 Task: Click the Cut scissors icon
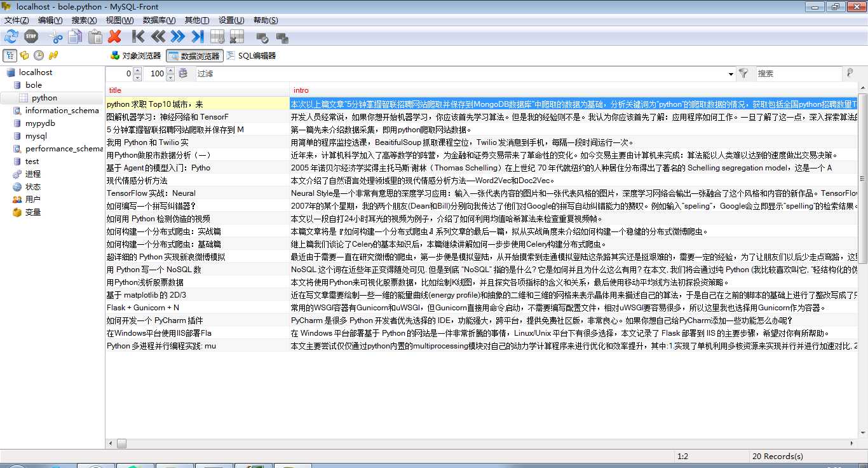click(56, 36)
